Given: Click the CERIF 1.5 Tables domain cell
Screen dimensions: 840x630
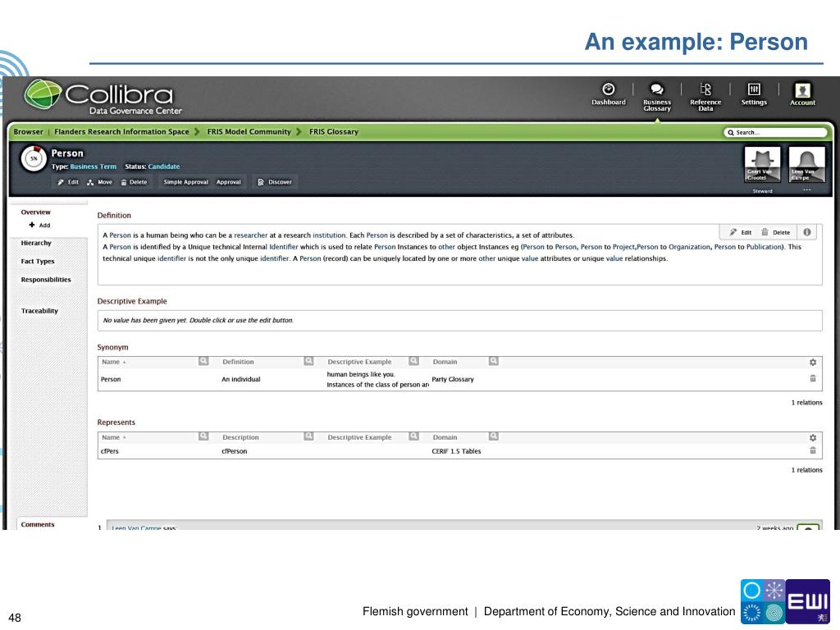Looking at the screenshot, I should pyautogui.click(x=456, y=451).
